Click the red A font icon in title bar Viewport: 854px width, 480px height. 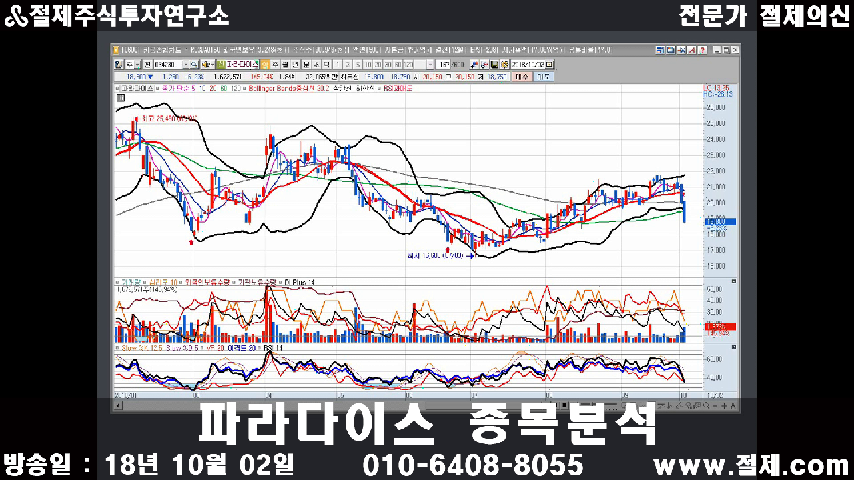pyautogui.click(x=692, y=50)
